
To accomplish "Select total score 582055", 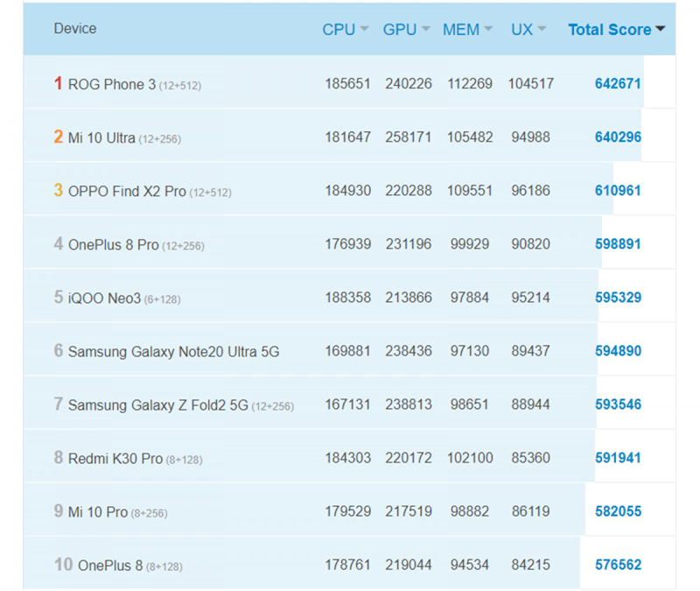I will click(618, 511).
